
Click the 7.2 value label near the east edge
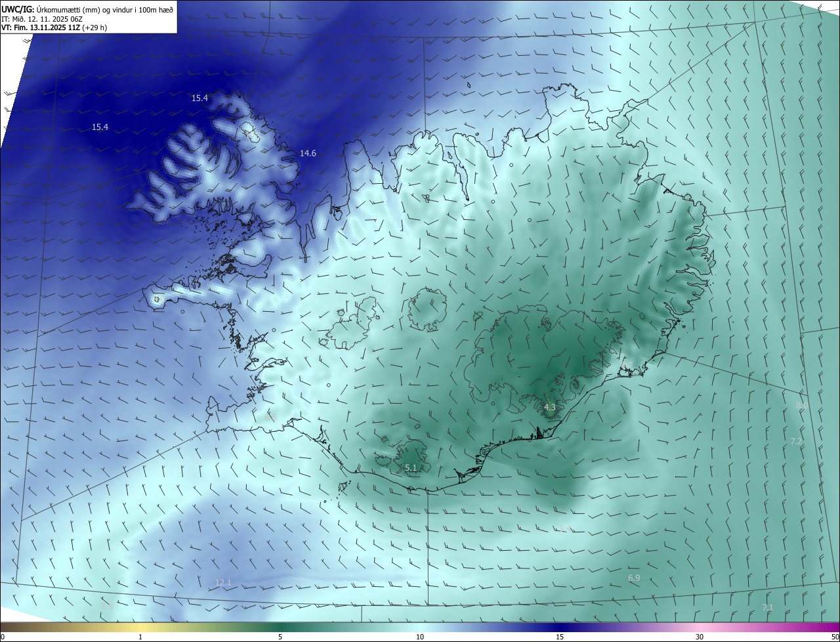coord(796,441)
